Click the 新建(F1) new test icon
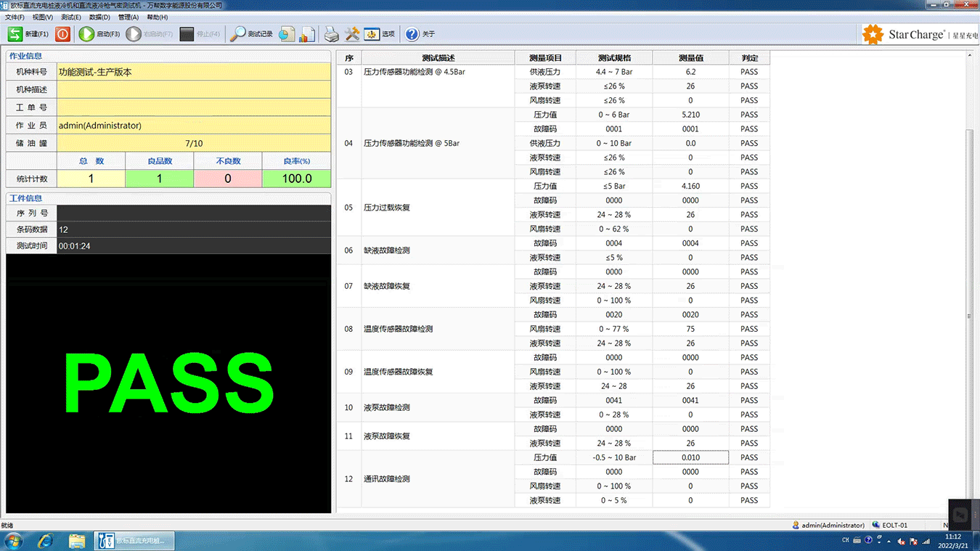980x551 pixels. tap(16, 34)
